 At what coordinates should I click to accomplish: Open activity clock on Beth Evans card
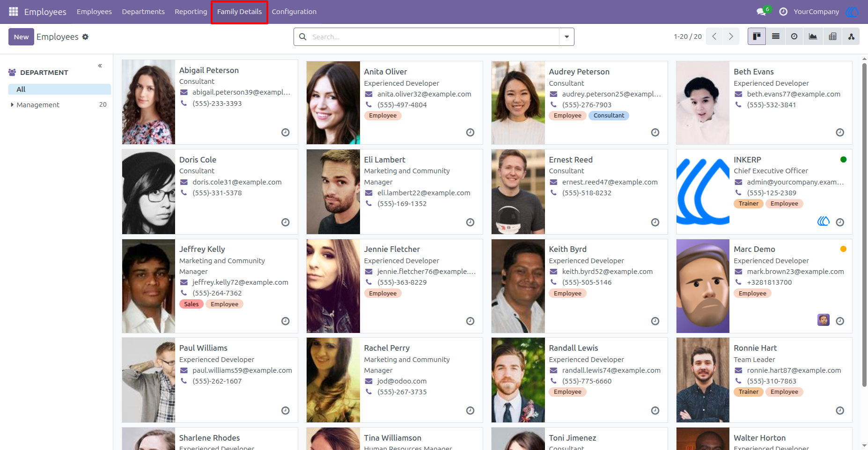[x=840, y=133]
